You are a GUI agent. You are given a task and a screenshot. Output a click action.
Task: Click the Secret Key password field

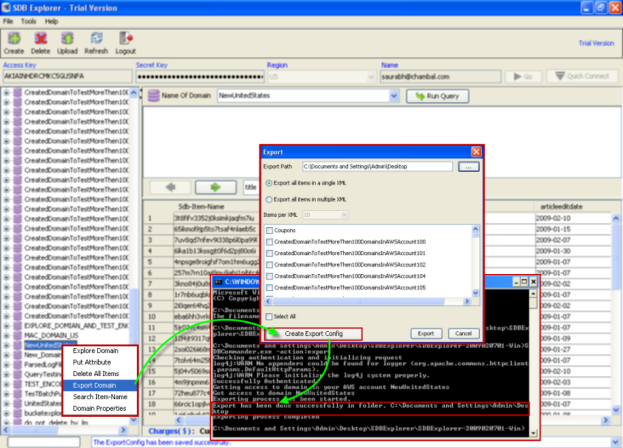point(200,76)
